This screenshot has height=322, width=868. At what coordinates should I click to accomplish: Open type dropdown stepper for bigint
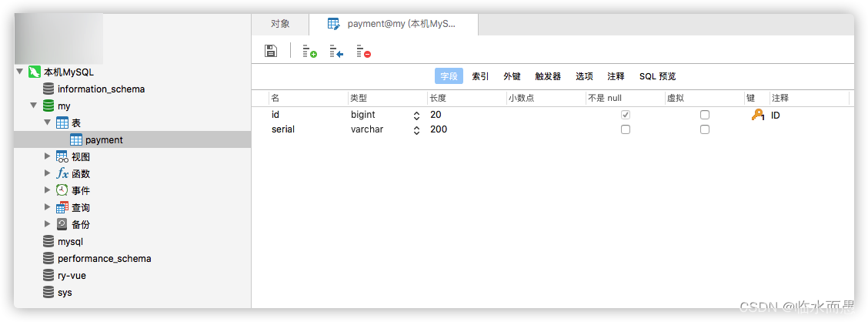417,116
